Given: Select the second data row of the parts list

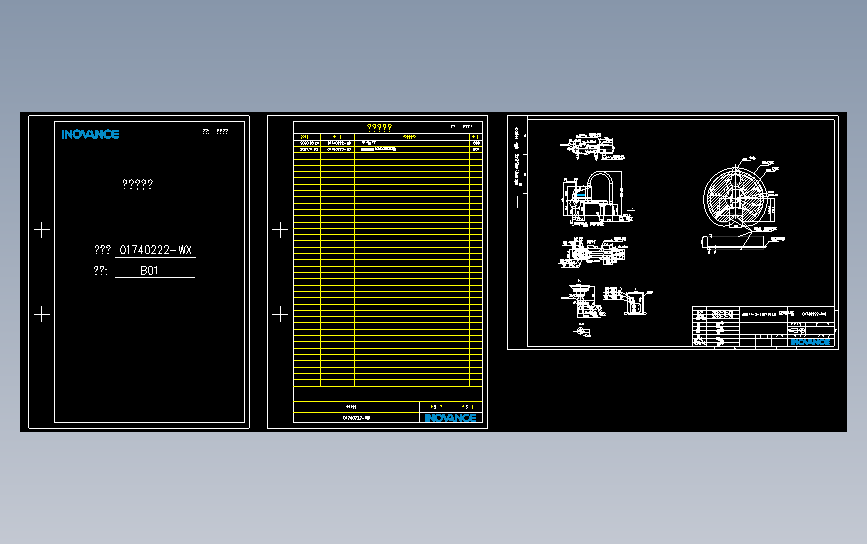Looking at the screenshot, I should pyautogui.click(x=388, y=149).
